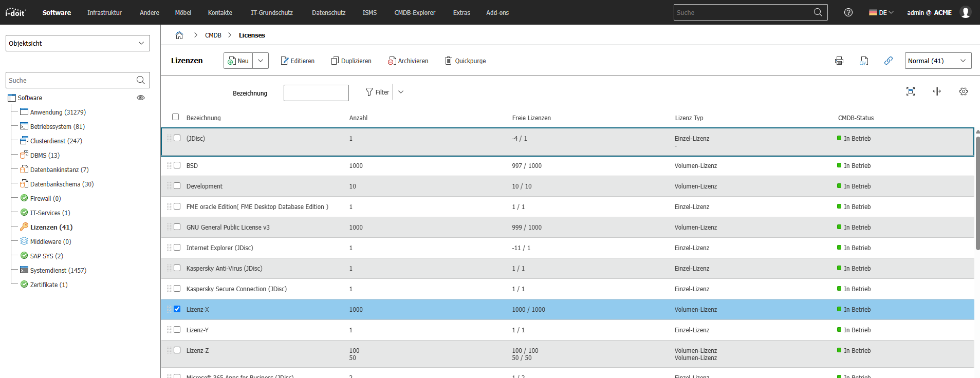Click the home icon in breadcrumb
This screenshot has height=378, width=980.
click(x=179, y=35)
